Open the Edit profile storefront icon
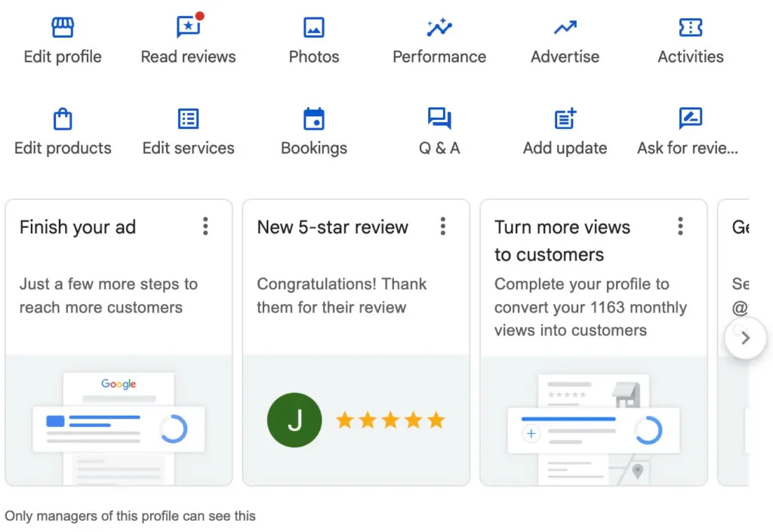The width and height of the screenshot is (773, 532). [x=63, y=27]
